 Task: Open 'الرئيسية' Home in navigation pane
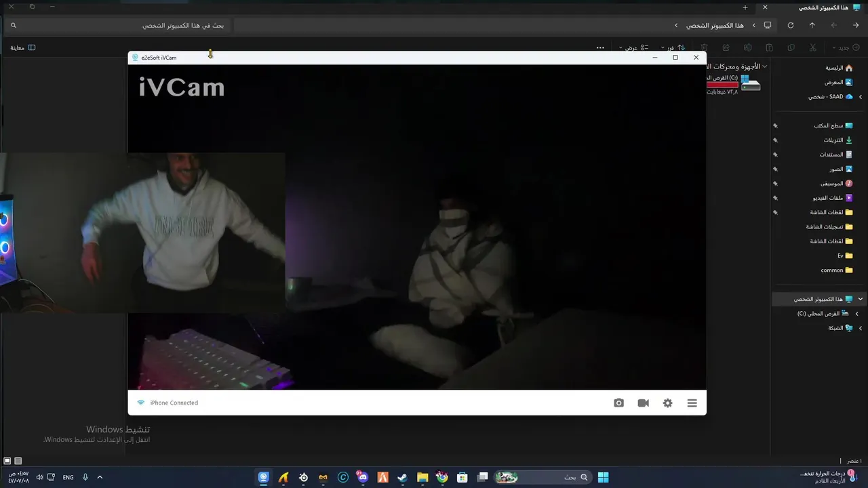[839, 68]
